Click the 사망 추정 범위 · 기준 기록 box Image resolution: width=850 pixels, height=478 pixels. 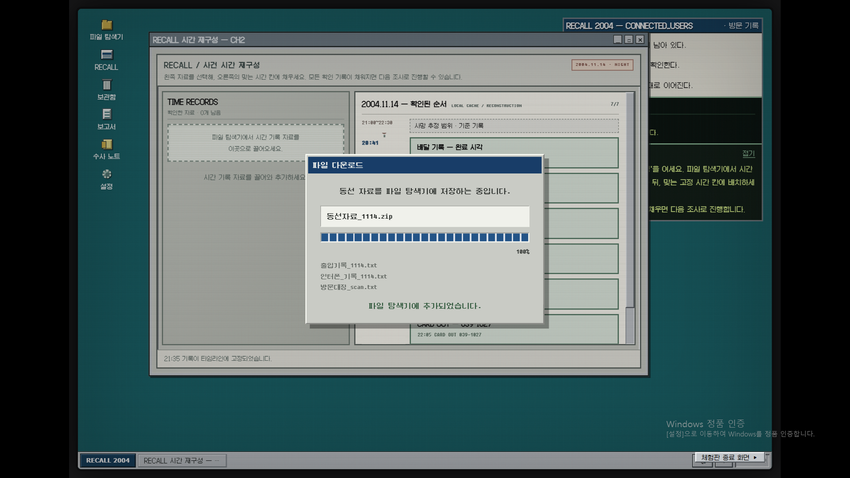[514, 126]
